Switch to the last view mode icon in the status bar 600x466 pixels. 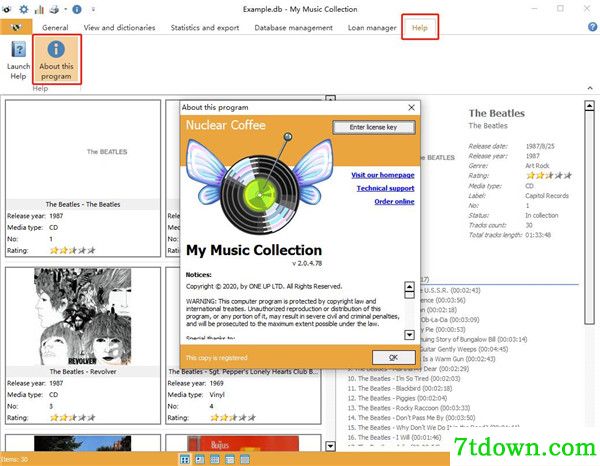245,459
